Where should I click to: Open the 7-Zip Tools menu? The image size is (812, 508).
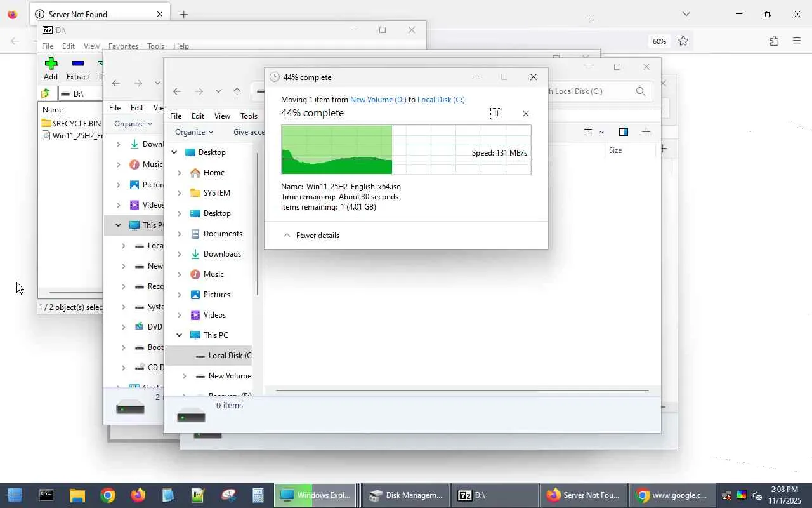click(155, 46)
